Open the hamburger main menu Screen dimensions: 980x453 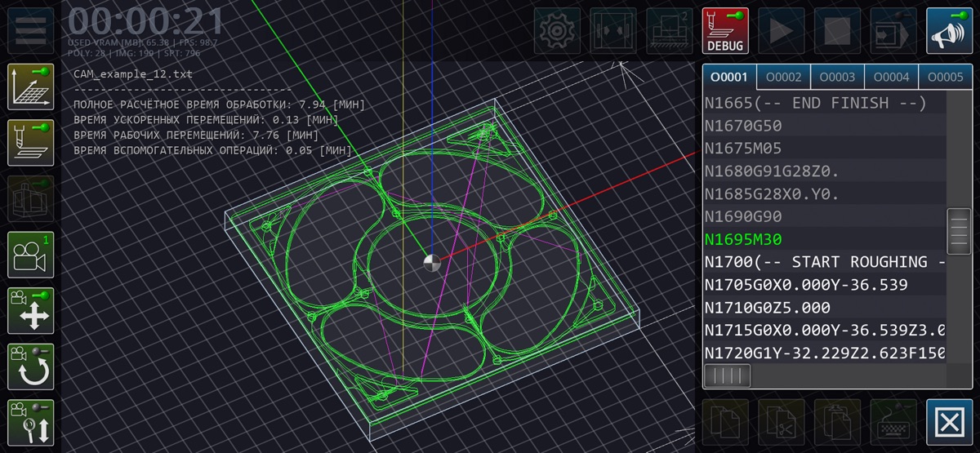click(31, 30)
